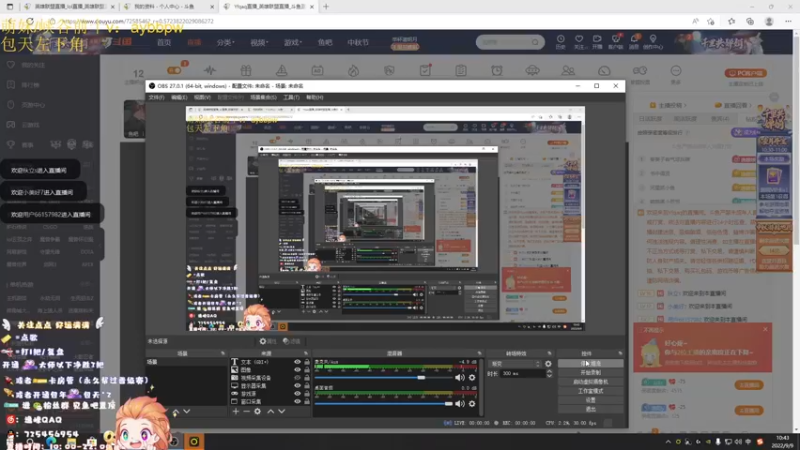Show hidden tray icons chevron
This screenshot has width=800, height=450.
[668, 442]
